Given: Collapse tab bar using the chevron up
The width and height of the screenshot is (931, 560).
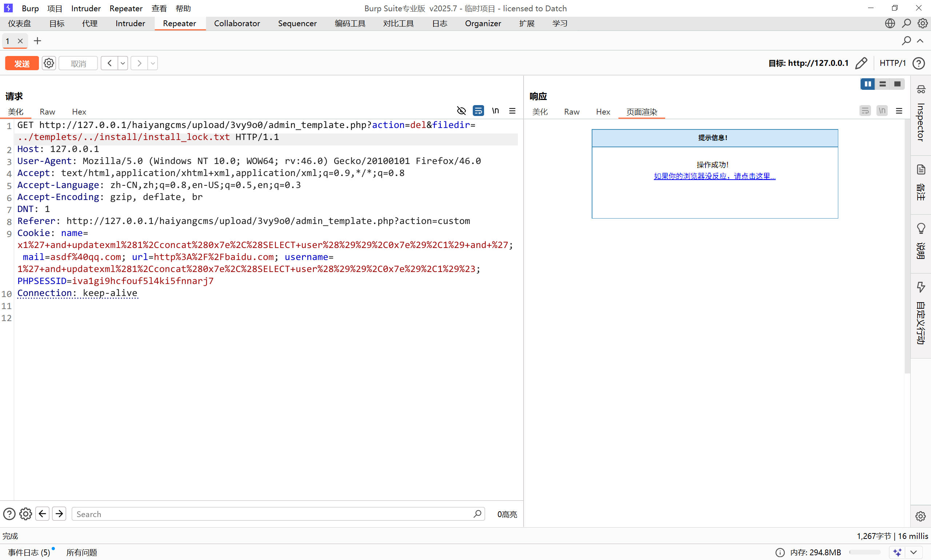Looking at the screenshot, I should [920, 41].
